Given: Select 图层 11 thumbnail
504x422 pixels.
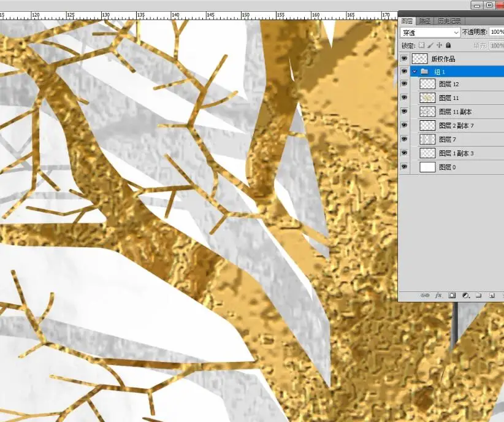Looking at the screenshot, I should click(428, 98).
